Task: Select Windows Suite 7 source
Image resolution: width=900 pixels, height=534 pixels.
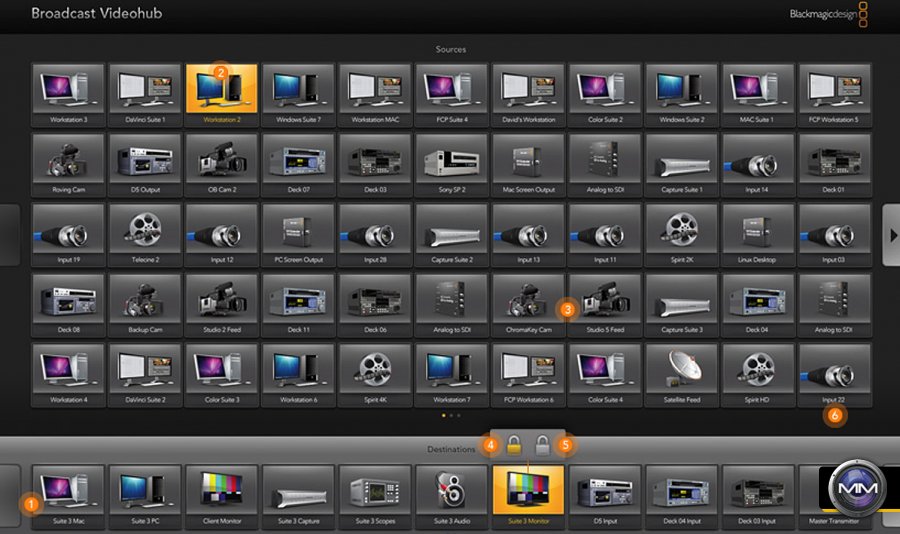Action: [x=298, y=95]
